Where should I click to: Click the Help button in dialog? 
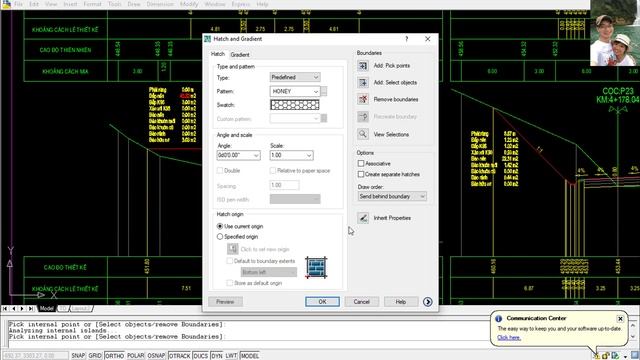pos(400,302)
